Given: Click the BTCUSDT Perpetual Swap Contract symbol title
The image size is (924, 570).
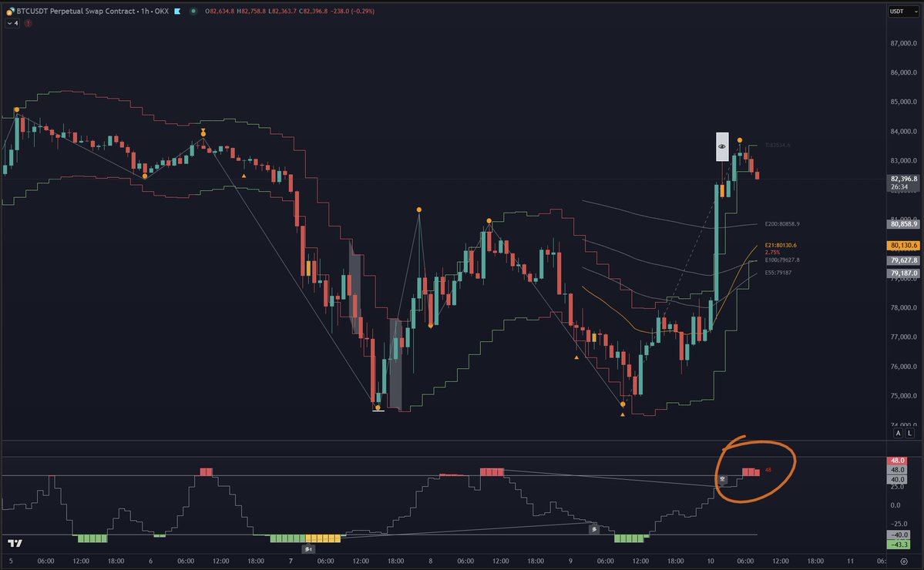Looking at the screenshot, I should click(x=76, y=12).
